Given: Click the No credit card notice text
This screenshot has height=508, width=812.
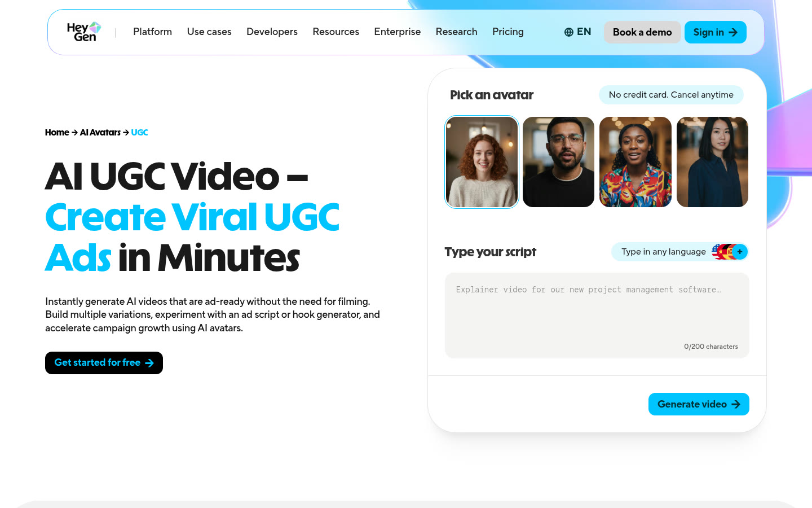Looking at the screenshot, I should click(x=671, y=95).
